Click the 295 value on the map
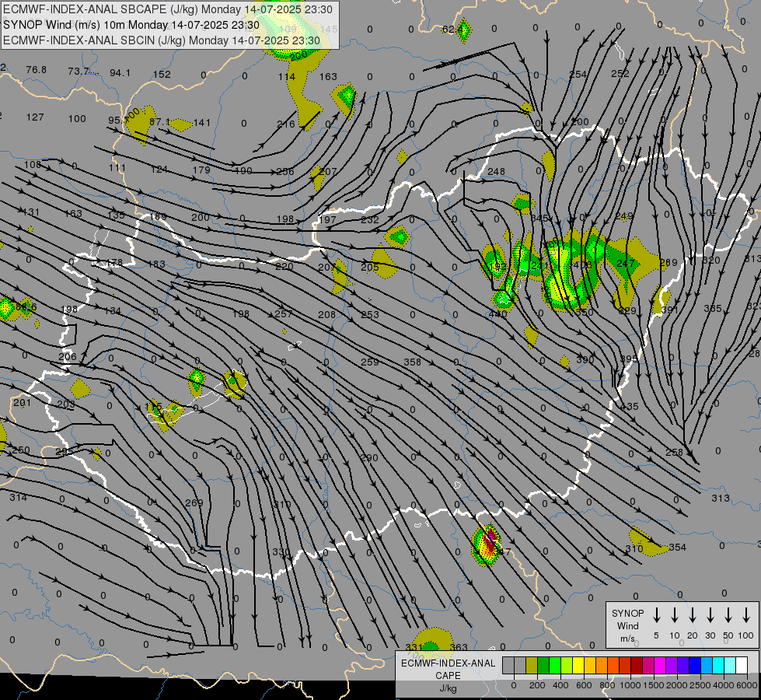761x700 pixels. tap(65, 452)
